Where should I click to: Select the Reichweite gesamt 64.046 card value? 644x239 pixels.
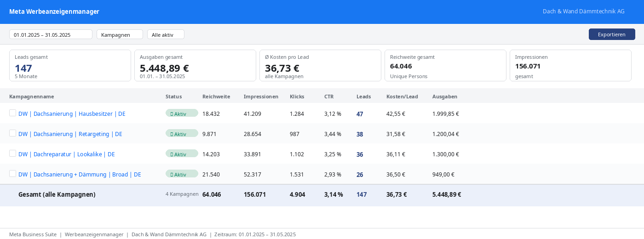click(x=401, y=66)
